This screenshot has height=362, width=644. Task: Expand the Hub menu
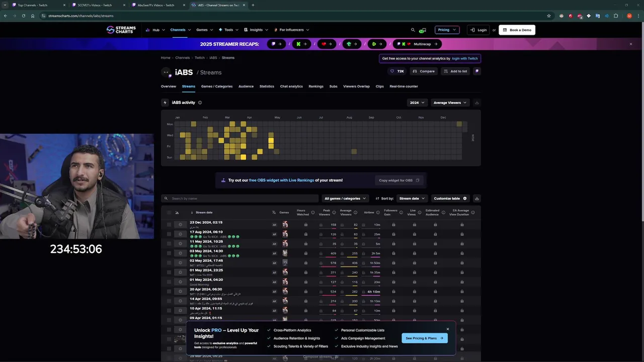pos(155,30)
